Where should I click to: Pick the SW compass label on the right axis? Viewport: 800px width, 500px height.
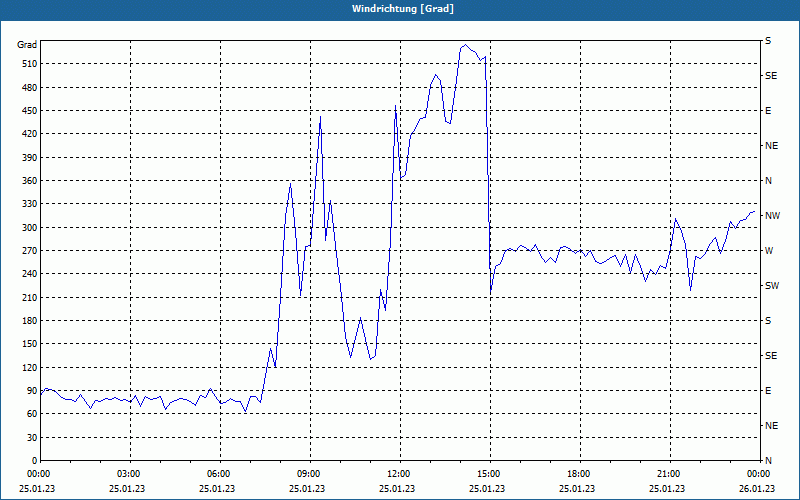(772, 286)
